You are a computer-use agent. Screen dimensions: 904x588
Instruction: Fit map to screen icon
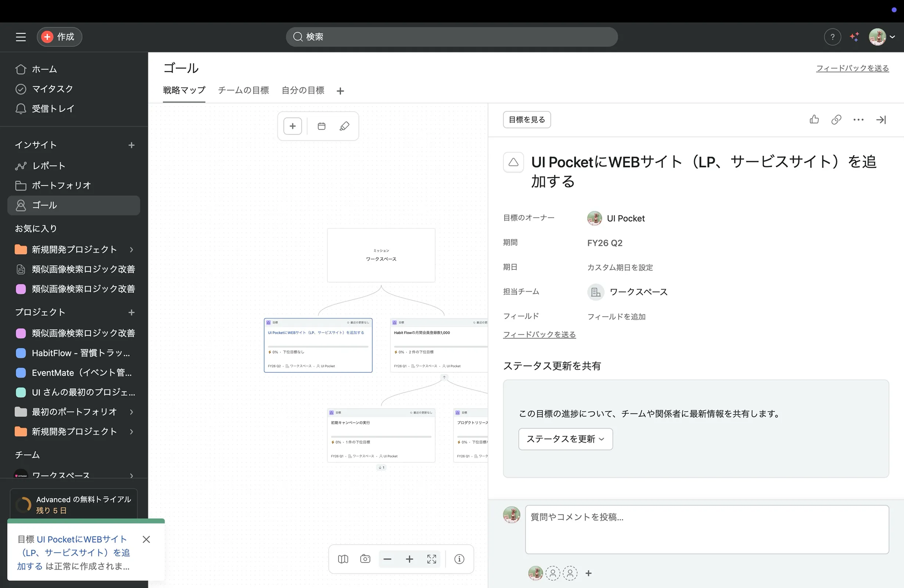click(x=431, y=559)
